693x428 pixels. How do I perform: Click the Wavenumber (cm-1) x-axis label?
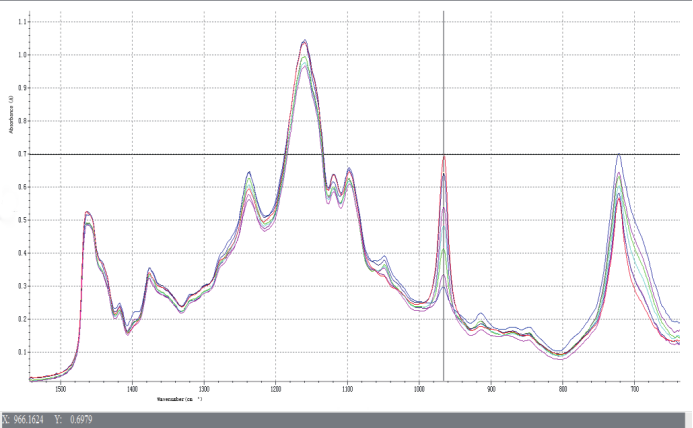tap(179, 399)
